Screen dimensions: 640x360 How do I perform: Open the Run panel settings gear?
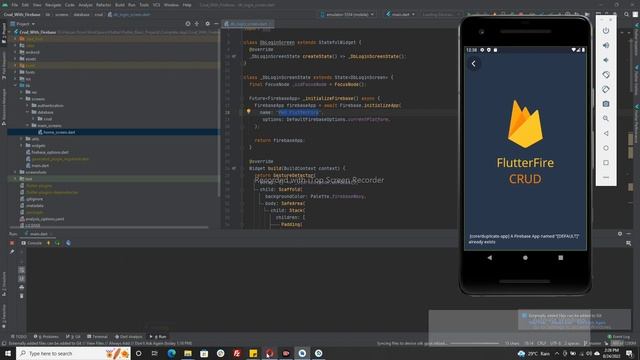click(620, 234)
